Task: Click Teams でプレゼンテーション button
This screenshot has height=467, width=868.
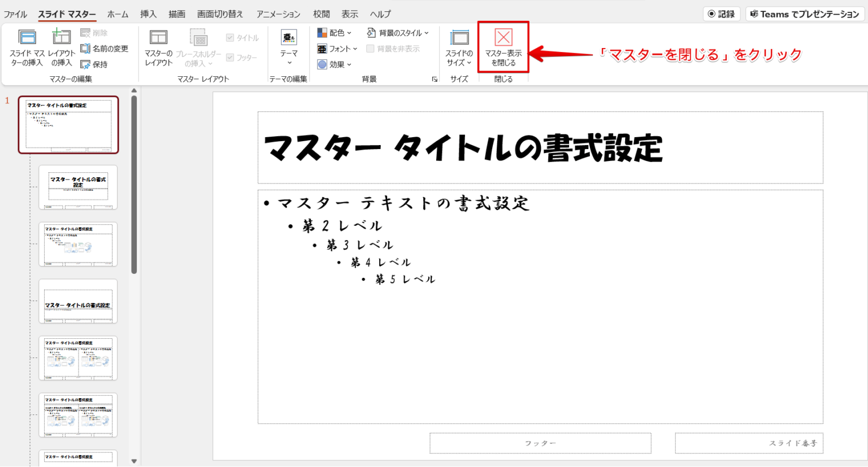Action: click(x=805, y=14)
